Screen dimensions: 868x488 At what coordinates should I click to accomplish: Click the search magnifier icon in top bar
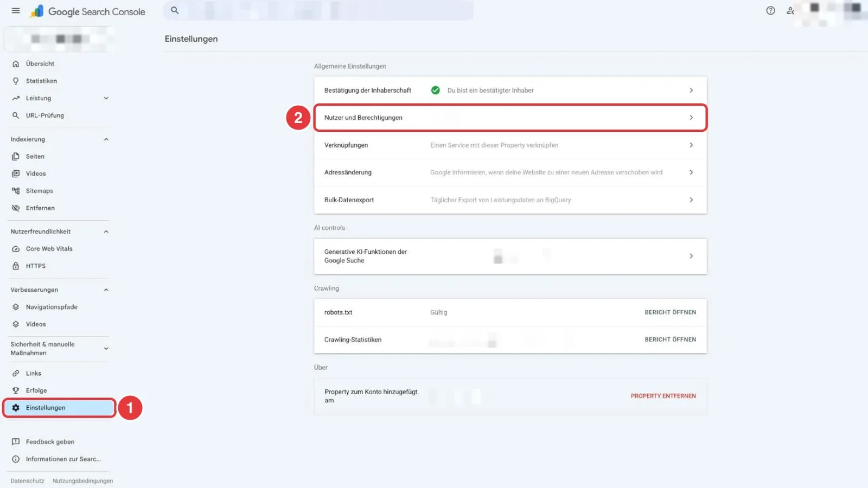175,10
